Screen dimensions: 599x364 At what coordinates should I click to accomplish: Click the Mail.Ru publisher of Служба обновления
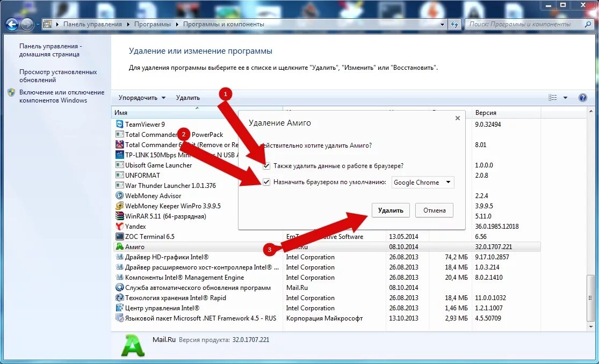[x=297, y=288]
